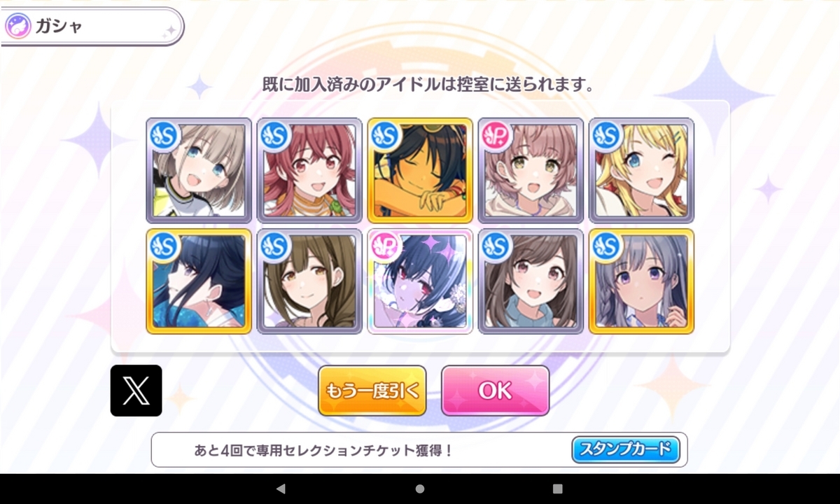
Task: Tap the Android back navigation triangle
Action: [281, 489]
